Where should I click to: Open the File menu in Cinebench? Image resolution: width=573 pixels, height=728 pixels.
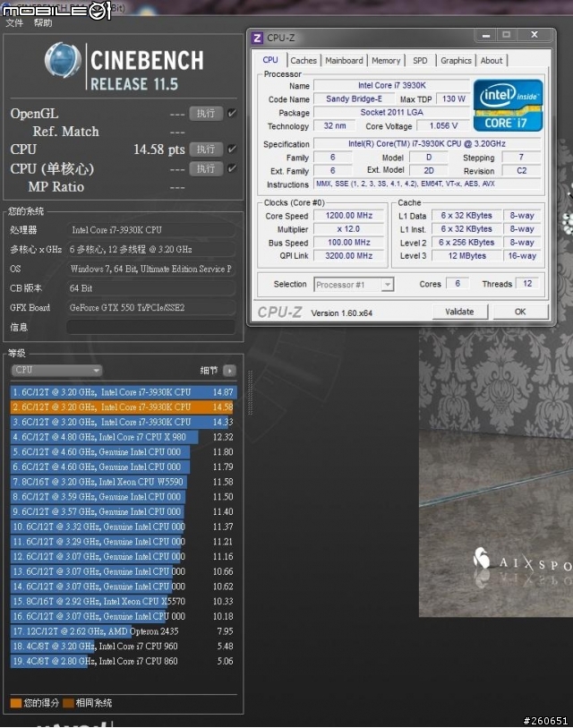coord(14,23)
